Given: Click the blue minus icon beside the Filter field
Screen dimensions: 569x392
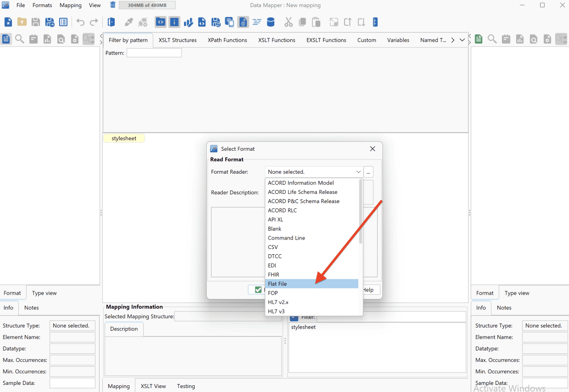Looking at the screenshot, I should click(x=294, y=318).
